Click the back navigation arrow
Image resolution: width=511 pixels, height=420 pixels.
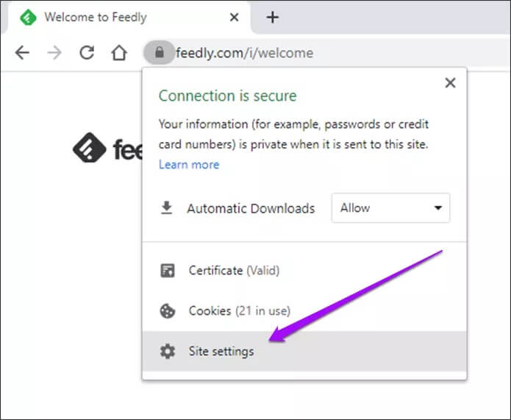coord(22,53)
